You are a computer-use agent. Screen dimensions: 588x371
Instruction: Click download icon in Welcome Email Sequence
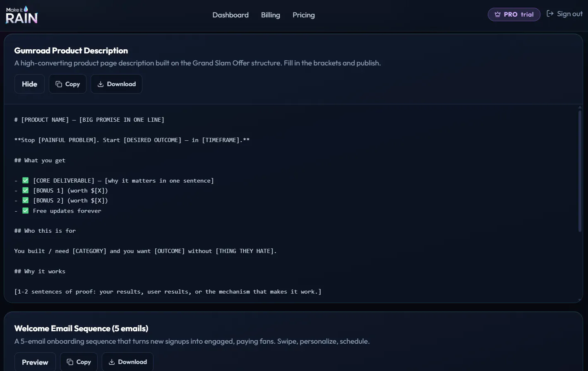112,362
